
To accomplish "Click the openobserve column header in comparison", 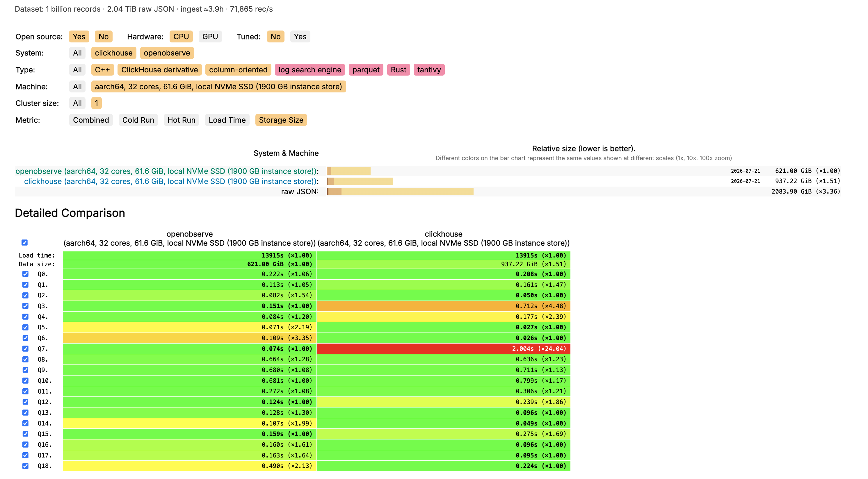I will [190, 239].
